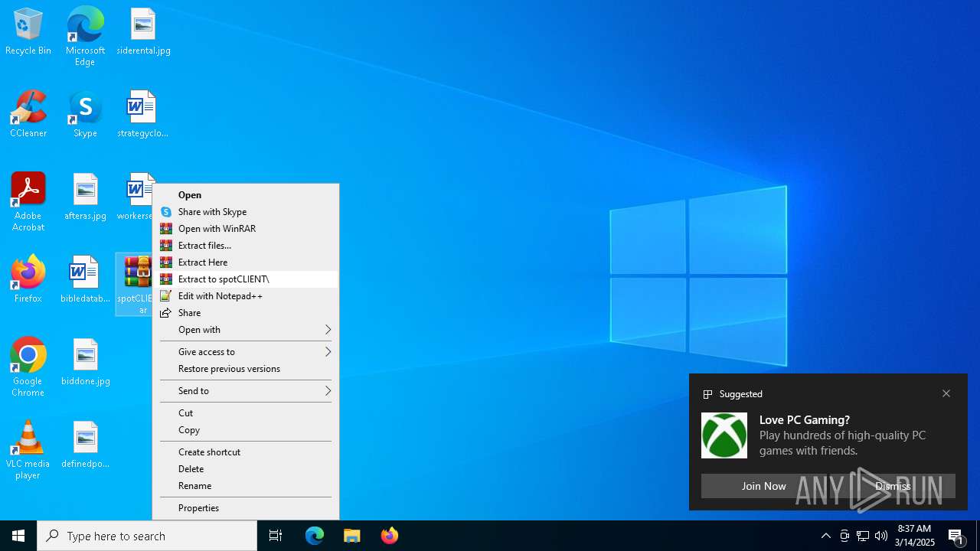This screenshot has width=980, height=551.
Task: Select the bibledatab Word document icon
Action: coord(85,279)
